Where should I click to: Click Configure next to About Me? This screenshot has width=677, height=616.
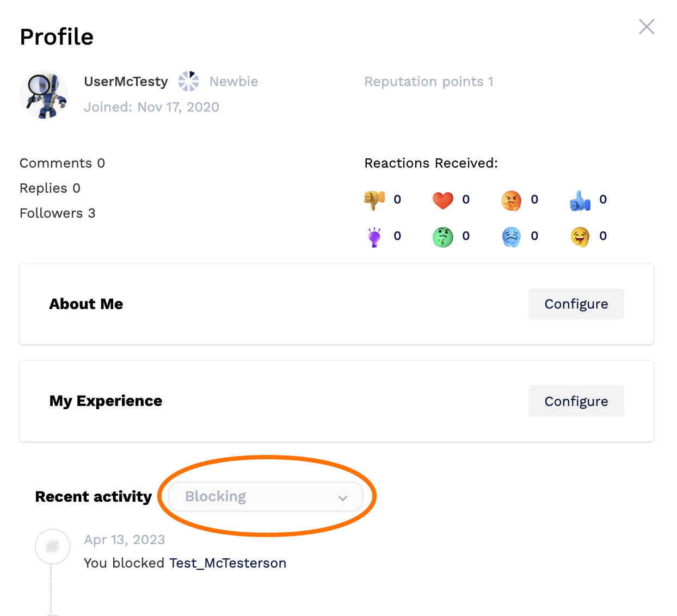(576, 304)
